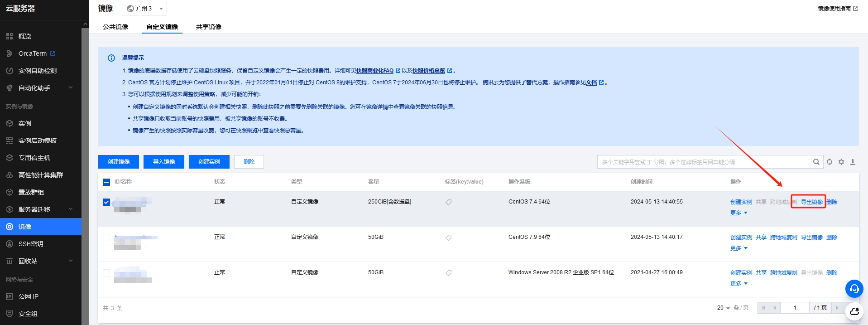Click the 删除 toolbar button

click(x=249, y=162)
